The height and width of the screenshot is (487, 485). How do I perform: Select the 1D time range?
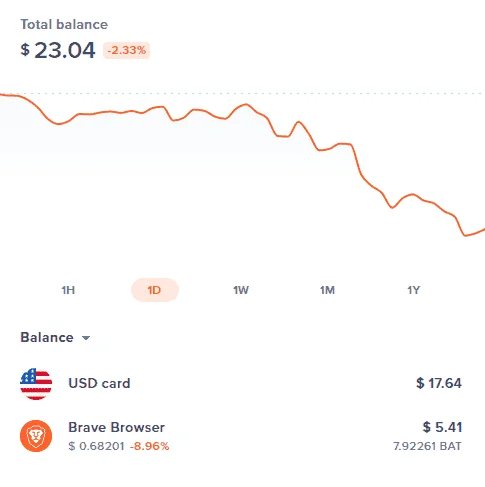(155, 290)
